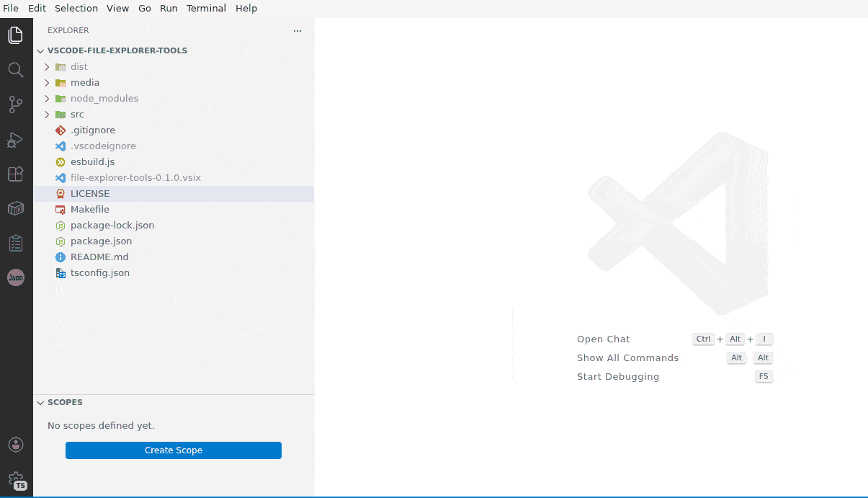Open the Search view in the activity bar

click(16, 69)
